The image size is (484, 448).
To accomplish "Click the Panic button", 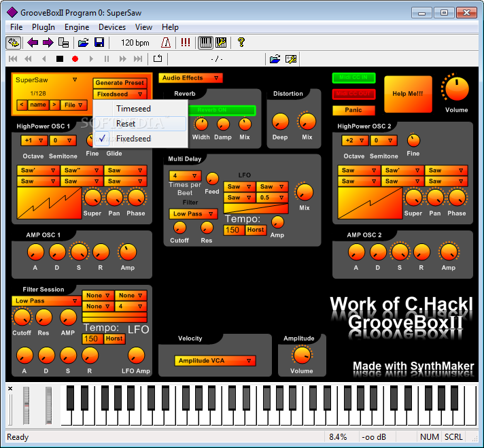I will point(353,110).
